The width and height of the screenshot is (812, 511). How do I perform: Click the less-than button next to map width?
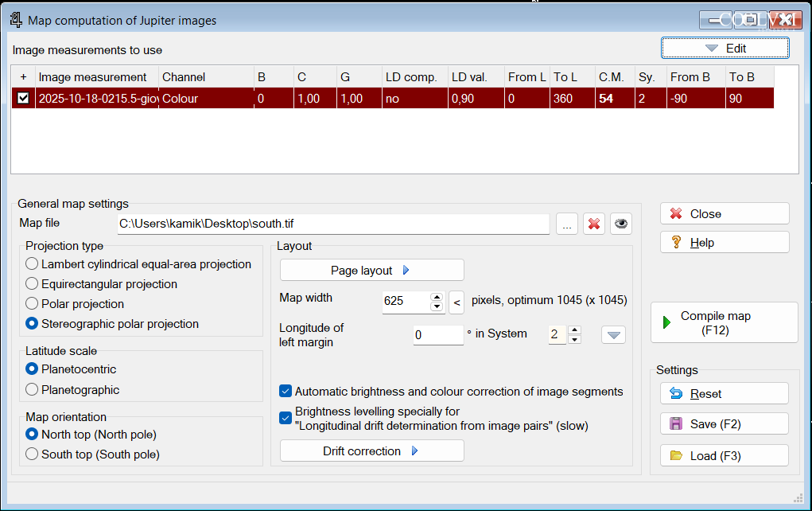[457, 302]
